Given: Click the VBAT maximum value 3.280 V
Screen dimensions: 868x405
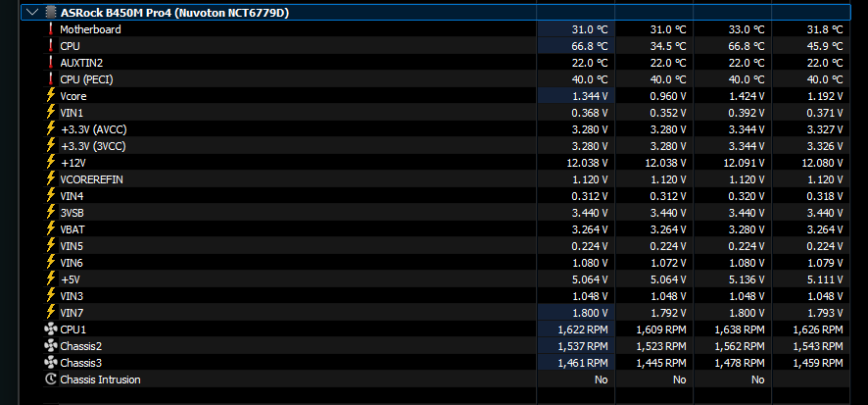Looking at the screenshot, I should point(748,228).
